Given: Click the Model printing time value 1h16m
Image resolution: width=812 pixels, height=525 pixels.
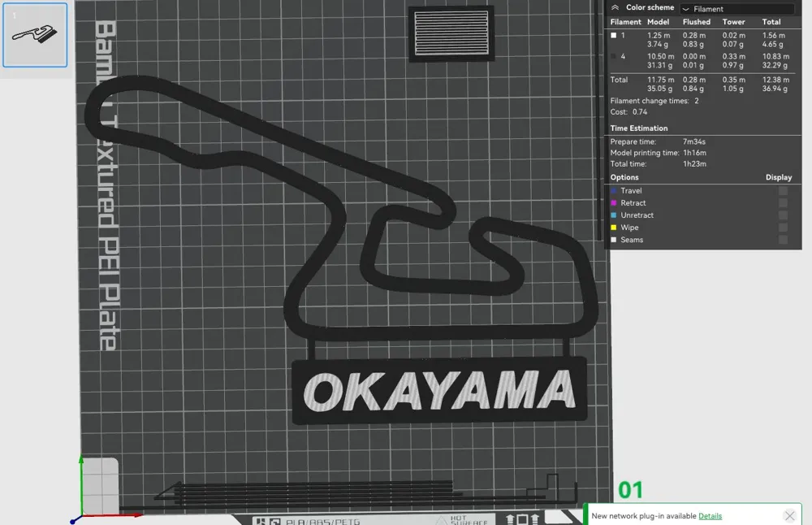Looking at the screenshot, I should point(694,153).
